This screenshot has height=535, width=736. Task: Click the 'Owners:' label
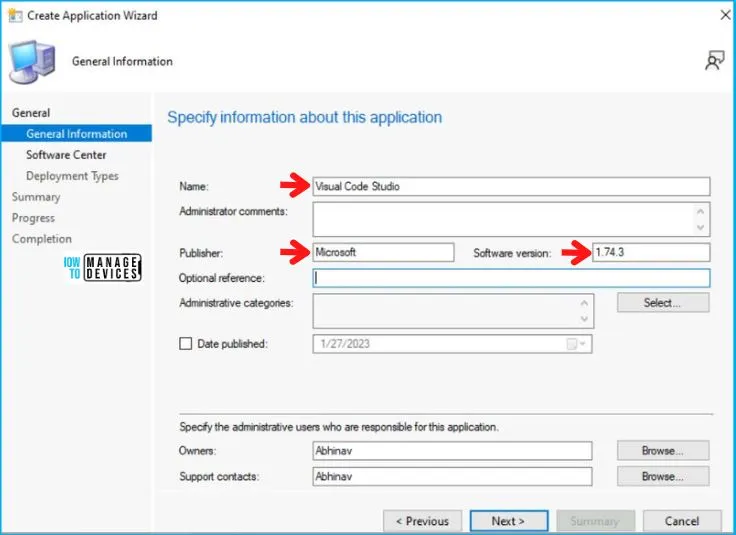pos(198,451)
